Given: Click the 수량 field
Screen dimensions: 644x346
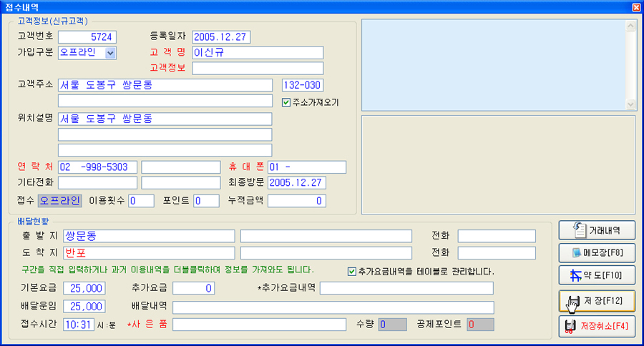Looking at the screenshot, I should [393, 325].
